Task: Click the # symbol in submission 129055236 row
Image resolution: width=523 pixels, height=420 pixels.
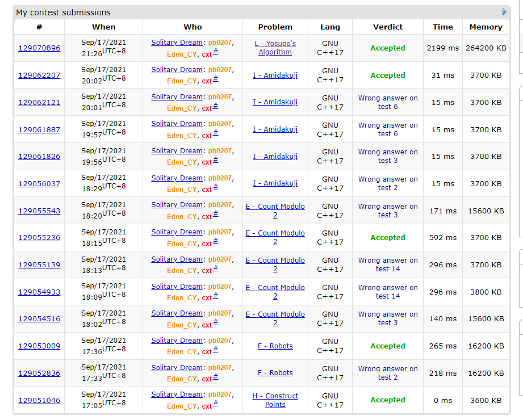Action: pyautogui.click(x=215, y=242)
